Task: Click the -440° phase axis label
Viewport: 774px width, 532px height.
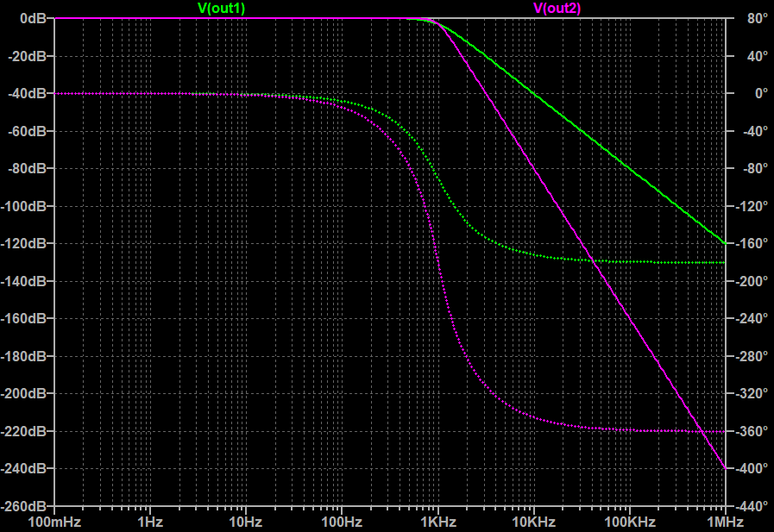Action: pos(752,506)
